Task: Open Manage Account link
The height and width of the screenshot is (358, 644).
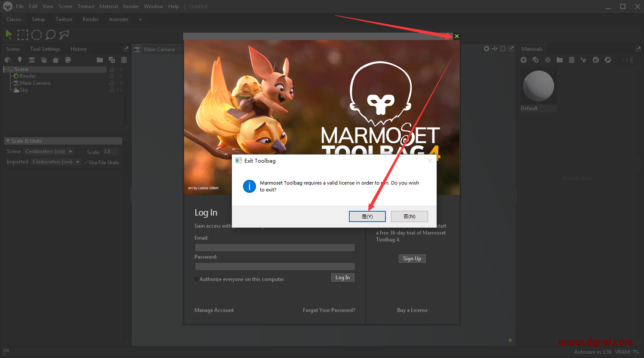Action: [x=214, y=310]
